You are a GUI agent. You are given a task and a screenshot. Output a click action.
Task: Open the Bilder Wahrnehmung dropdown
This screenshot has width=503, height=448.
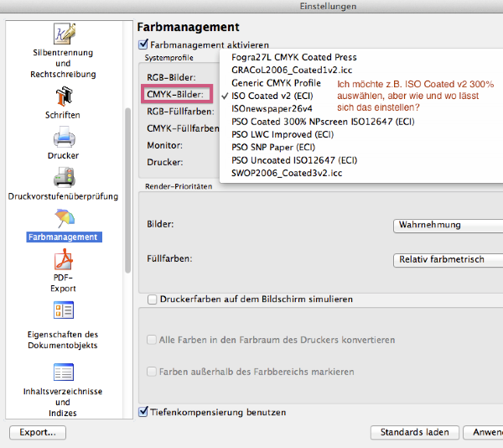point(447,225)
